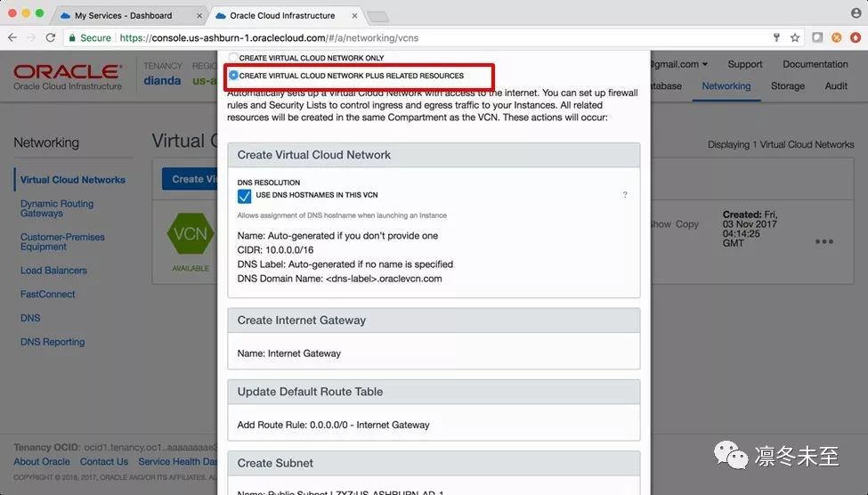Screen dimensions: 868x495
Task: Close the My Services - Dashboard tab
Action: tap(199, 16)
